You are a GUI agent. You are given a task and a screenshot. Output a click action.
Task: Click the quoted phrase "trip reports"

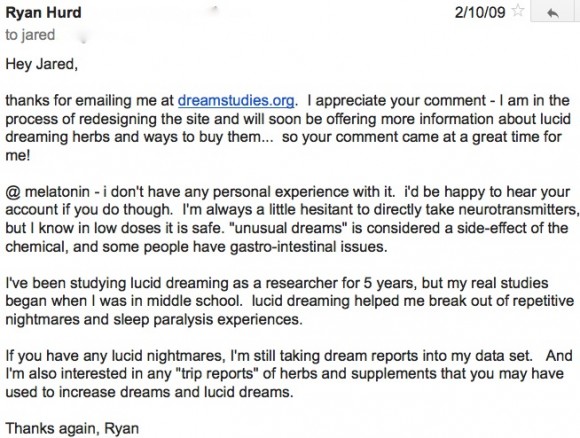(x=216, y=374)
